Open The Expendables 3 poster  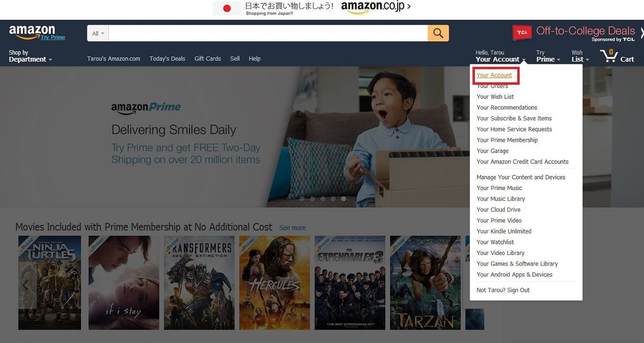tap(350, 283)
